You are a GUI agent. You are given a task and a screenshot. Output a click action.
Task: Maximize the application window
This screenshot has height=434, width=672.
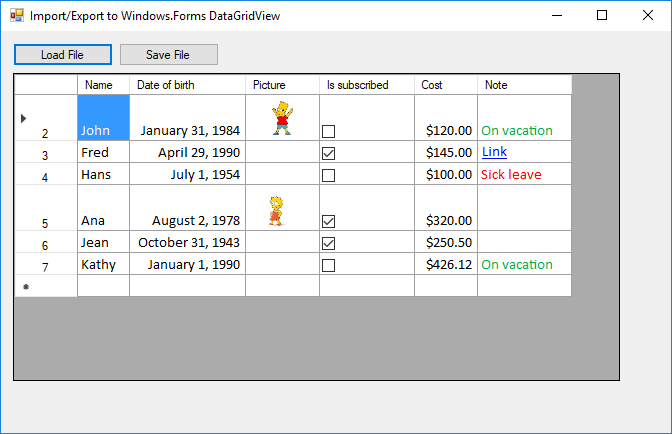point(602,15)
